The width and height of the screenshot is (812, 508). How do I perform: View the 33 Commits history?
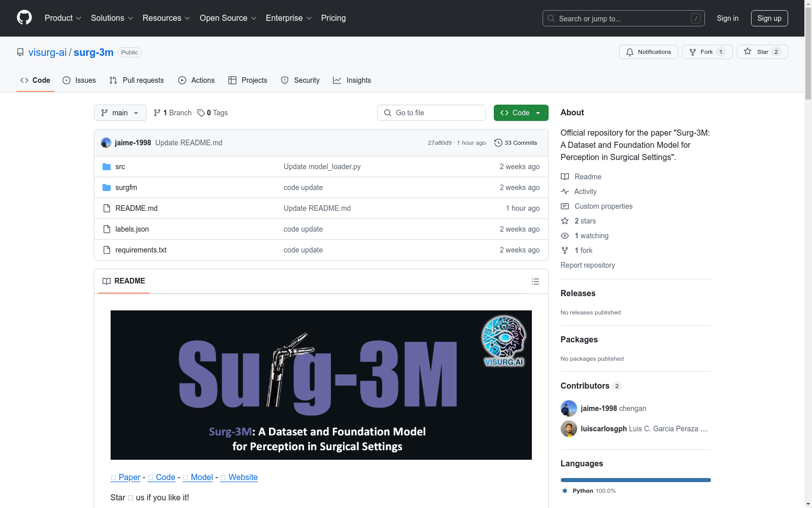pyautogui.click(x=516, y=143)
